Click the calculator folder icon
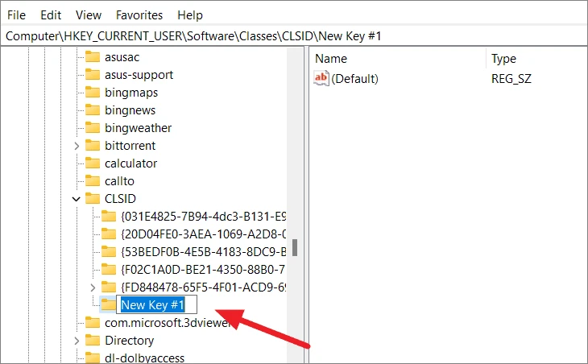588x364 pixels. click(x=92, y=163)
